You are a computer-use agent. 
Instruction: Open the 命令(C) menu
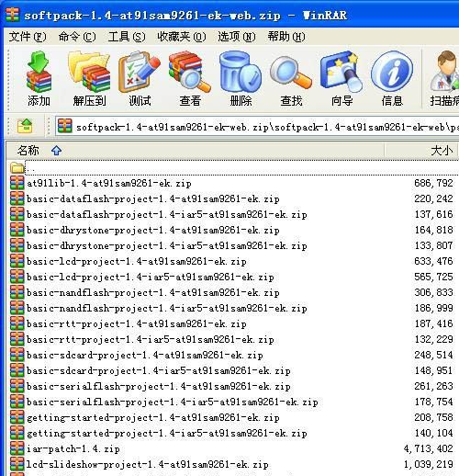(77, 37)
